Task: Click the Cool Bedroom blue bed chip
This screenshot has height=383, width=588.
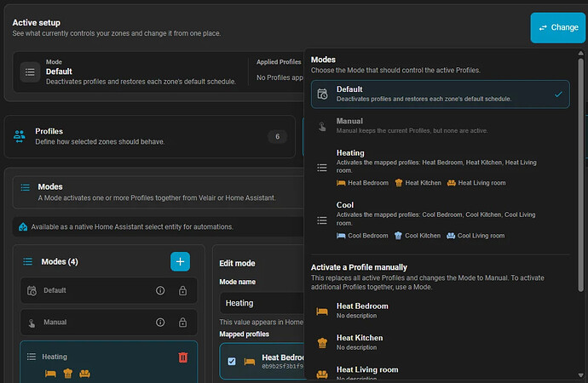Action: click(x=362, y=236)
